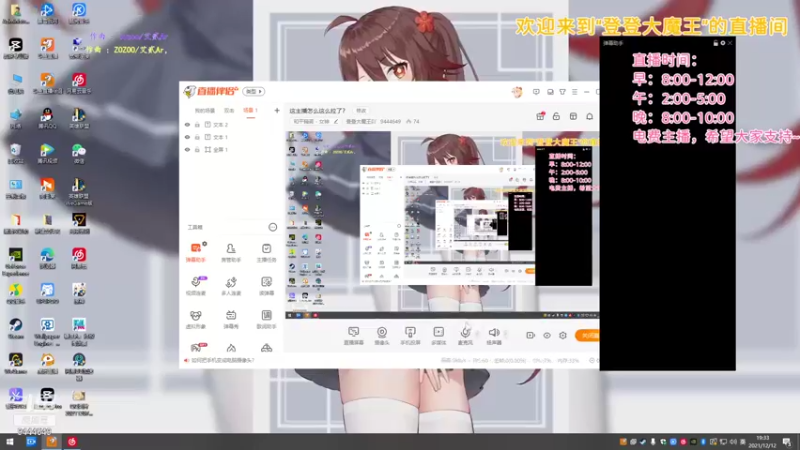Edit the 和平精英 category selector
The height and width of the screenshot is (450, 800).
point(315,121)
